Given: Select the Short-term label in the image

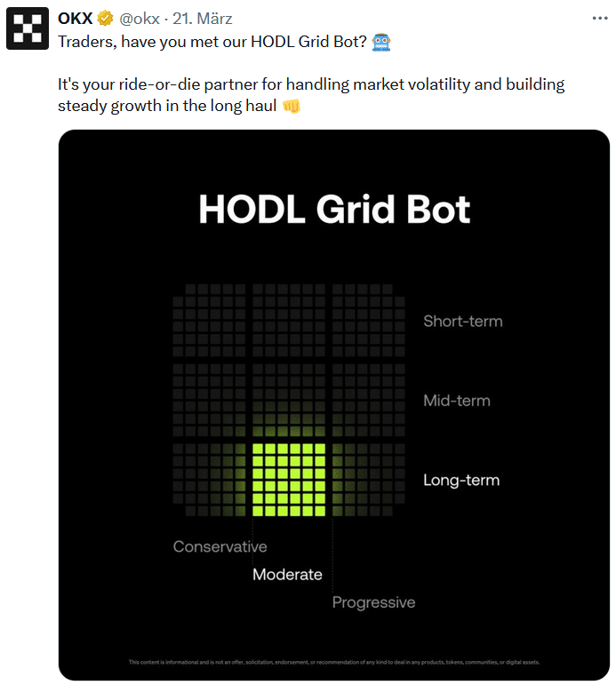Looking at the screenshot, I should (462, 321).
